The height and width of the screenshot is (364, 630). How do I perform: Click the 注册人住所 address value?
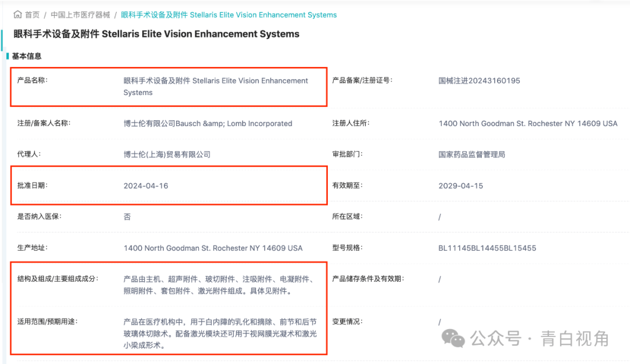[527, 124]
